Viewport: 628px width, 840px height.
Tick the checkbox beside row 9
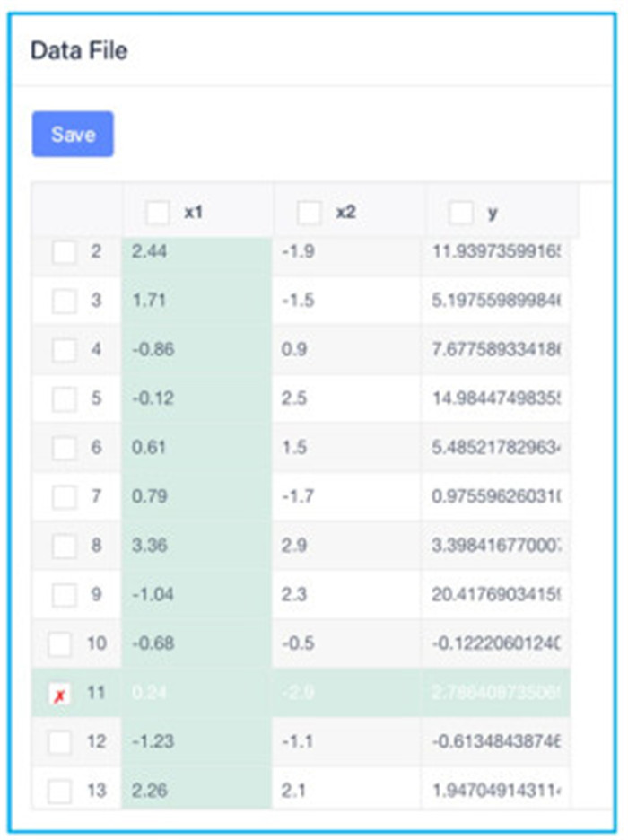tap(64, 594)
